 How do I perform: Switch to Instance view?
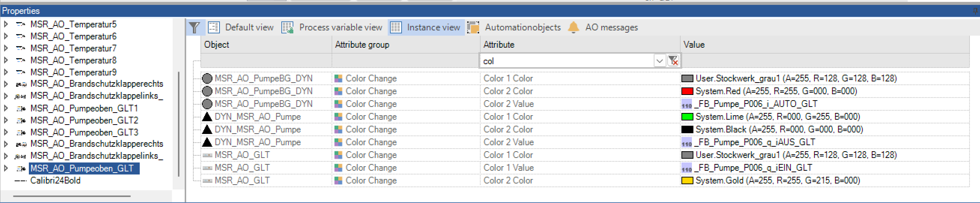tap(433, 27)
